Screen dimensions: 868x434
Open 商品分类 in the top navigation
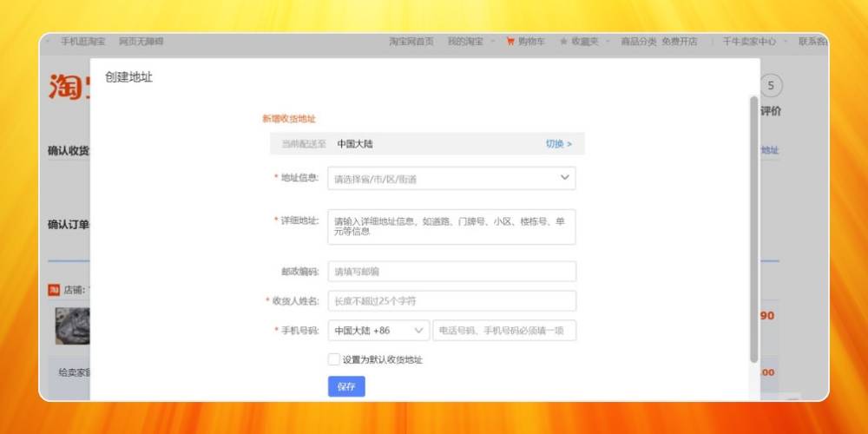point(638,41)
